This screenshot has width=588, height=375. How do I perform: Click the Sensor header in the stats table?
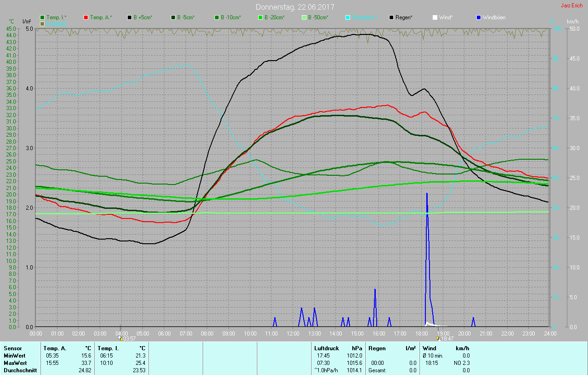[x=13, y=348]
